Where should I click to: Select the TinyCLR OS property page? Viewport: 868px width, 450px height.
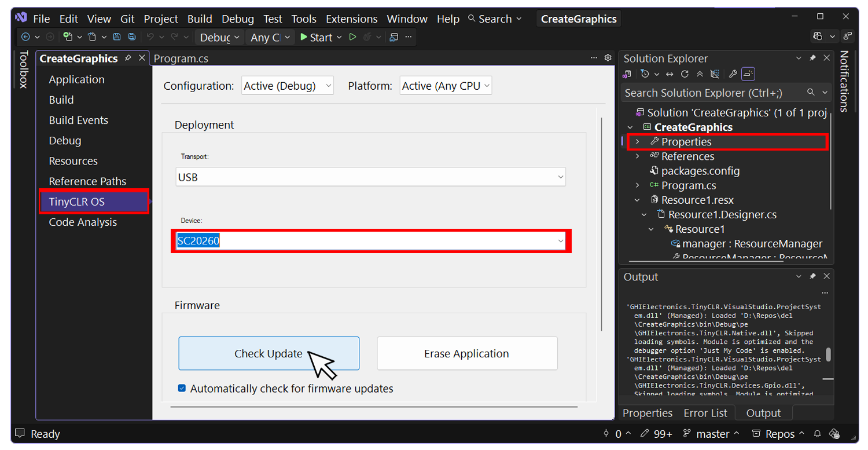[x=94, y=202]
